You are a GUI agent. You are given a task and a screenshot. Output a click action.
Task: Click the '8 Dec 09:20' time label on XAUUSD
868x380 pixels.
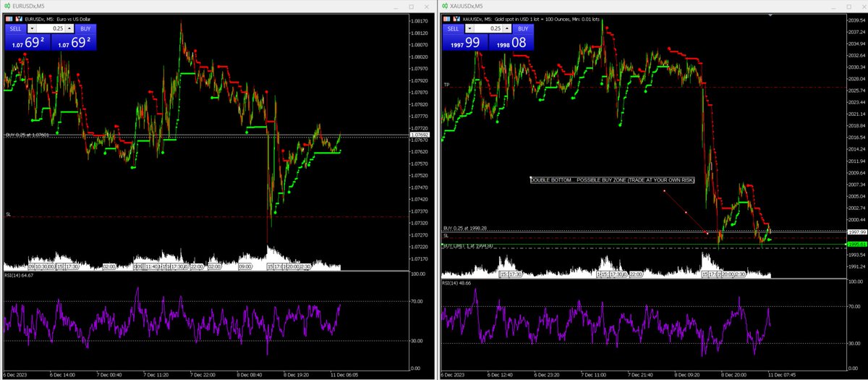pyautogui.click(x=686, y=376)
